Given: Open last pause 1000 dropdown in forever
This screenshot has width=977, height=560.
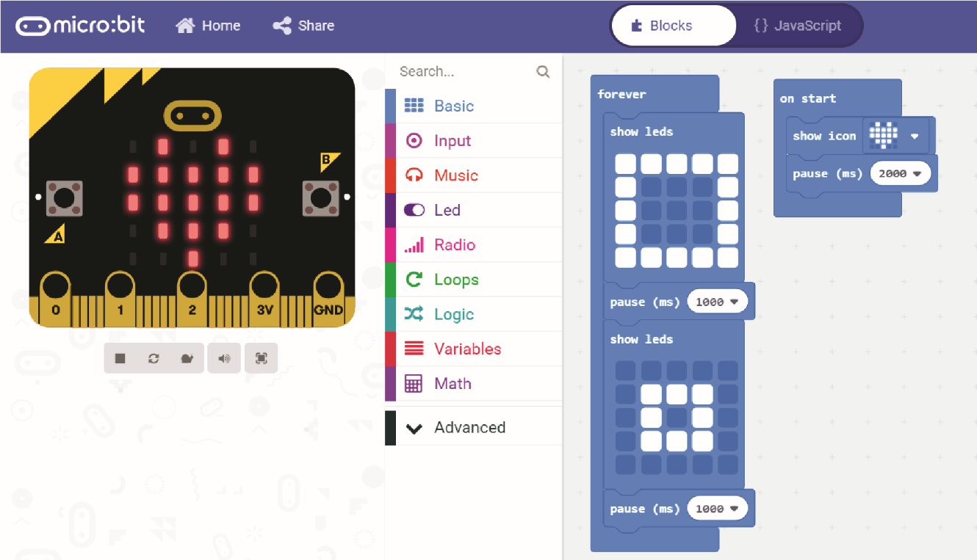Looking at the screenshot, I should click(717, 509).
